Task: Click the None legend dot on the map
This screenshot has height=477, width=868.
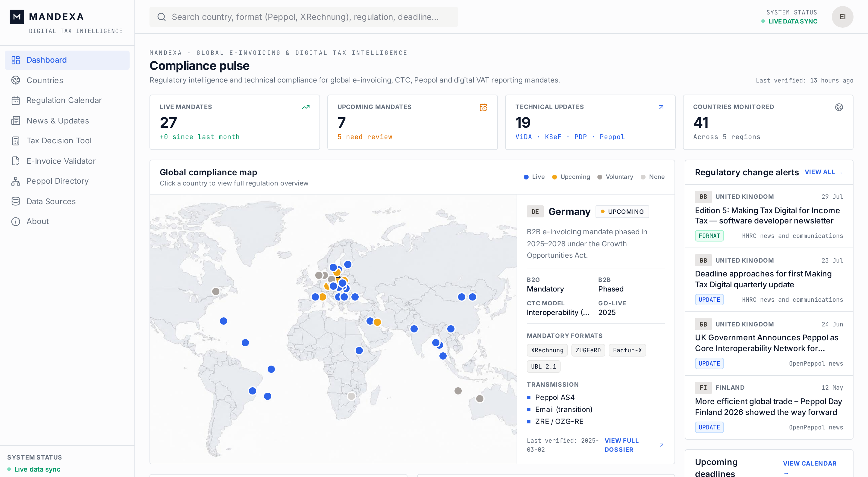Action: [x=643, y=177]
